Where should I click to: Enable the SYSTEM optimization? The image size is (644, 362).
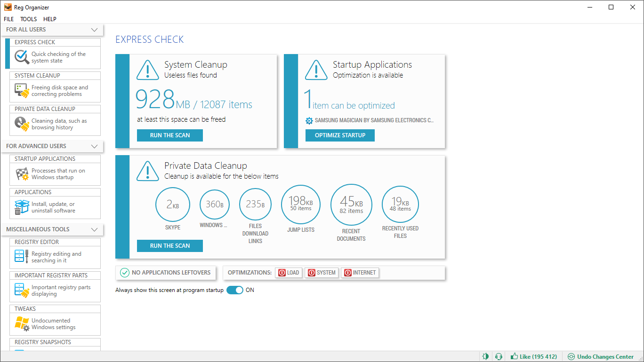click(x=322, y=273)
